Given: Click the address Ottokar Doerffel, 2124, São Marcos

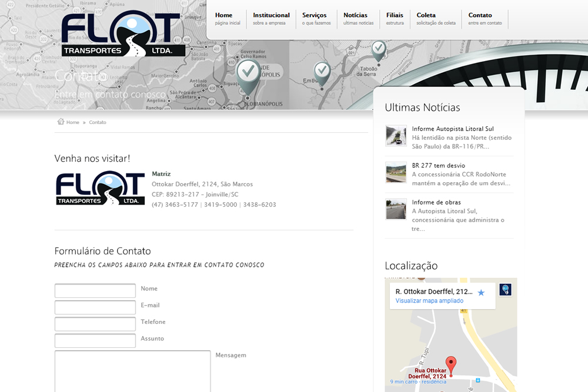Looking at the screenshot, I should (x=202, y=184).
